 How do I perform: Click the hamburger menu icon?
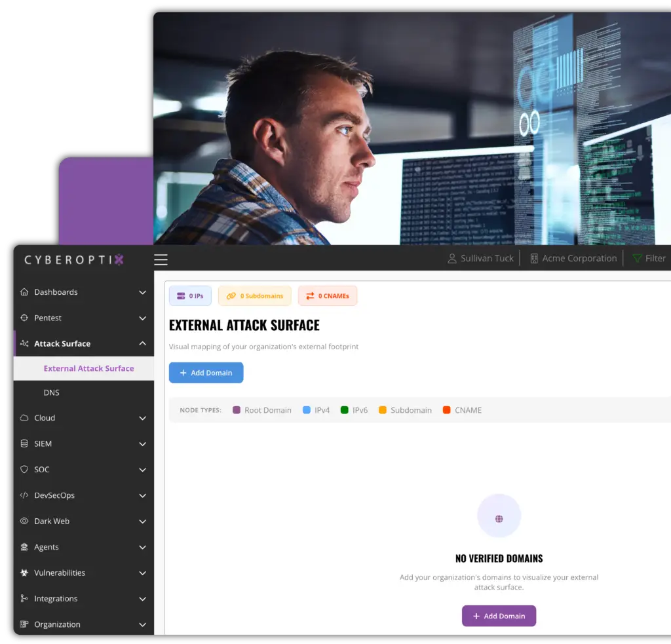coord(161,259)
